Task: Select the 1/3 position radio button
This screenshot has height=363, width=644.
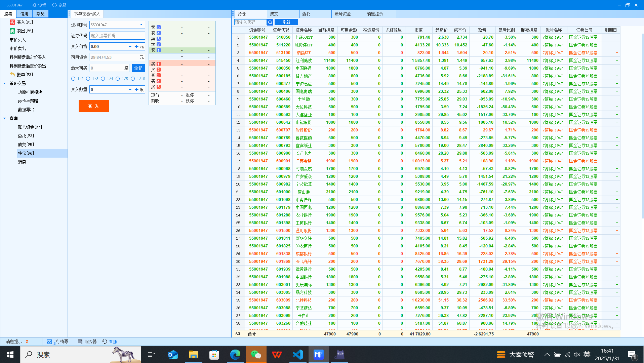Action: [x=88, y=79]
